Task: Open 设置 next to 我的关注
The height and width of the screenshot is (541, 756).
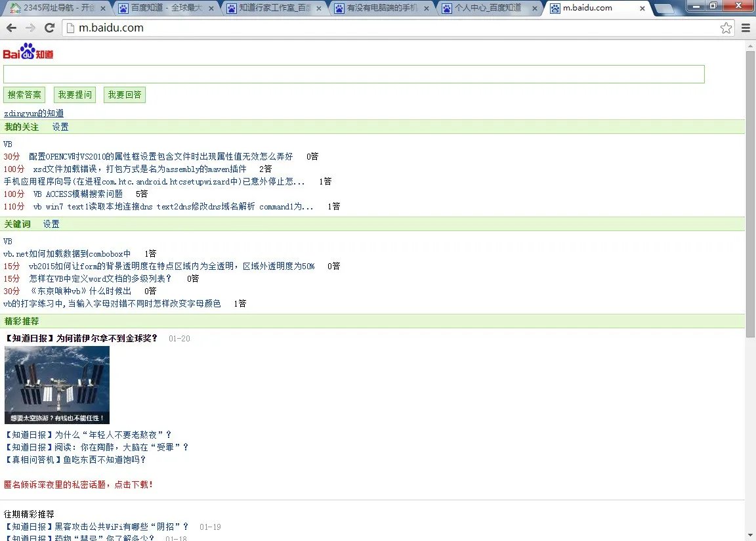Action: [x=60, y=127]
